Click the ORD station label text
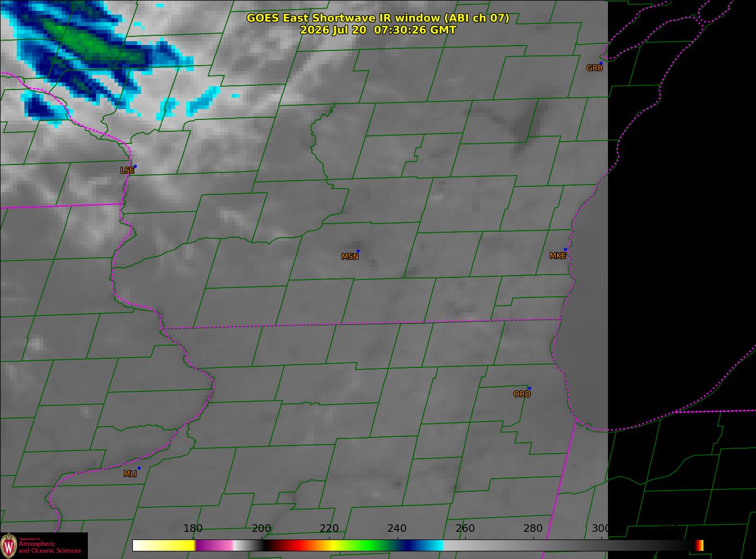The image size is (756, 559). [522, 394]
